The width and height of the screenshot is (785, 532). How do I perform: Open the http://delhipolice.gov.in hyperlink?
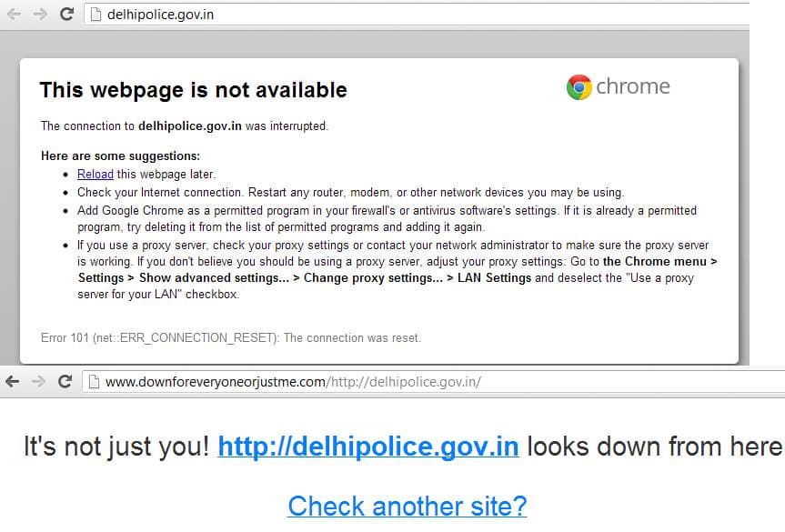tap(368, 447)
